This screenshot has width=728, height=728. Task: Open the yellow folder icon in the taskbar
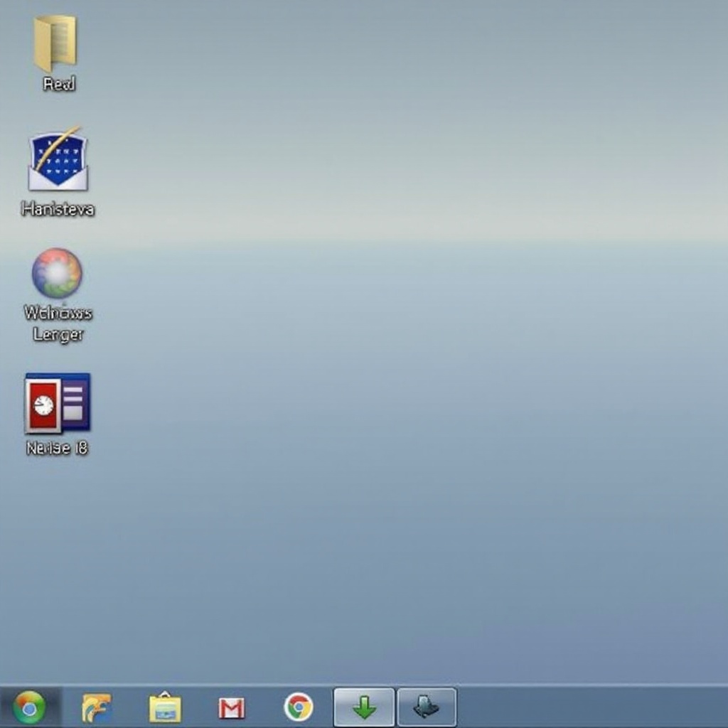(165, 708)
